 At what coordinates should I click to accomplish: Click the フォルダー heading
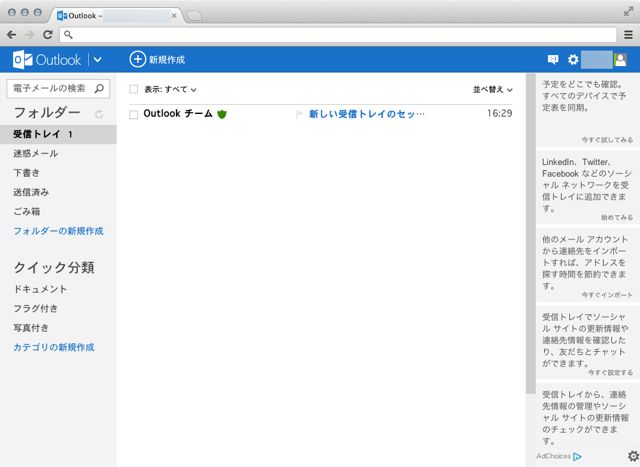click(47, 113)
